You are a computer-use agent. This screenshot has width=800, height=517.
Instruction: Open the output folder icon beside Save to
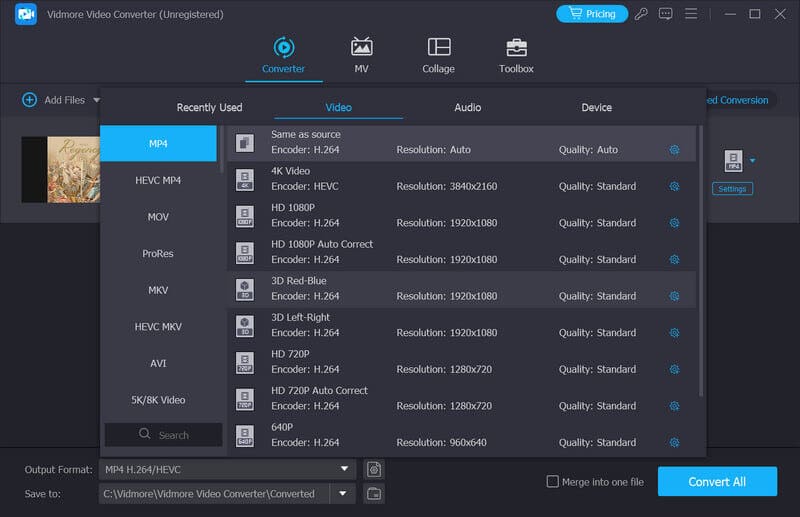click(x=374, y=493)
